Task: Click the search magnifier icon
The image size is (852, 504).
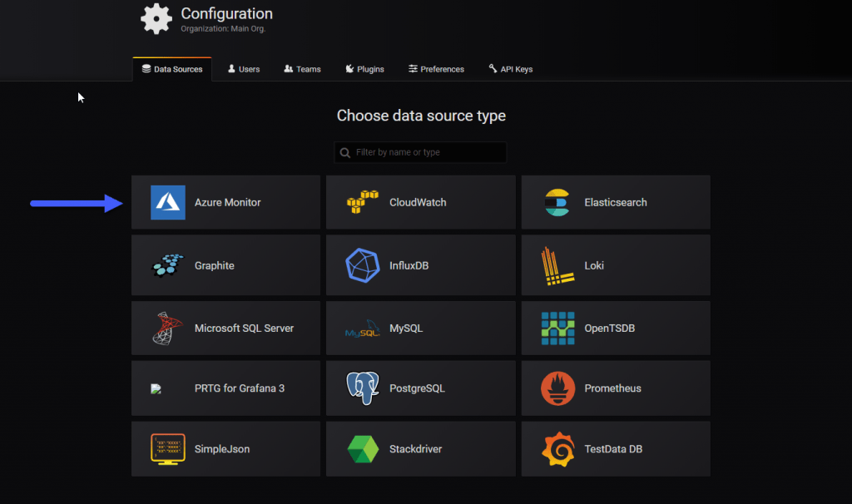Action: pos(345,152)
